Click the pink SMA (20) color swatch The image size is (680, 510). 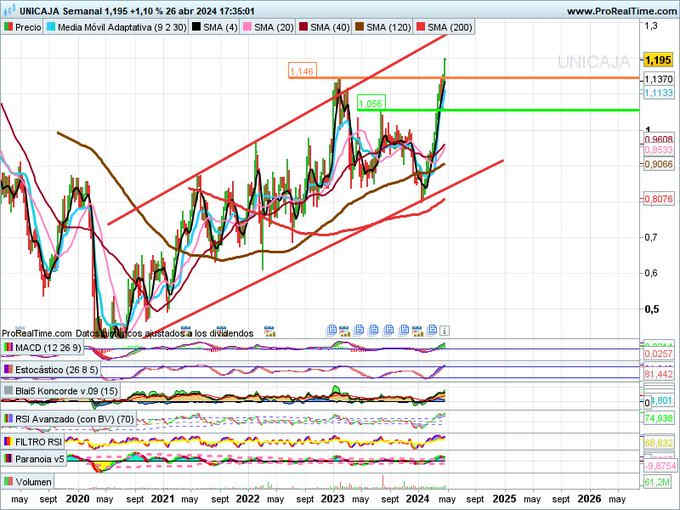247,27
